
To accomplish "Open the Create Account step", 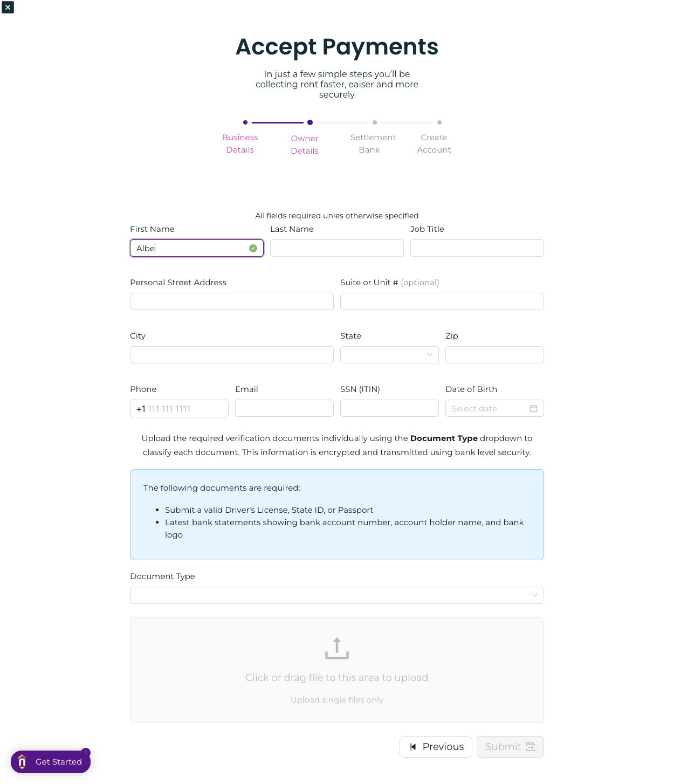I will pyautogui.click(x=434, y=143).
